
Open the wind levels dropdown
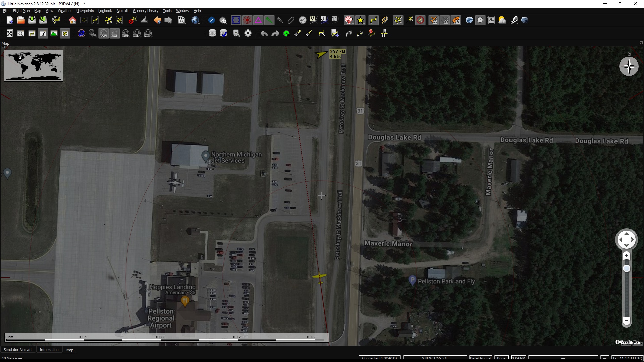[514, 20]
